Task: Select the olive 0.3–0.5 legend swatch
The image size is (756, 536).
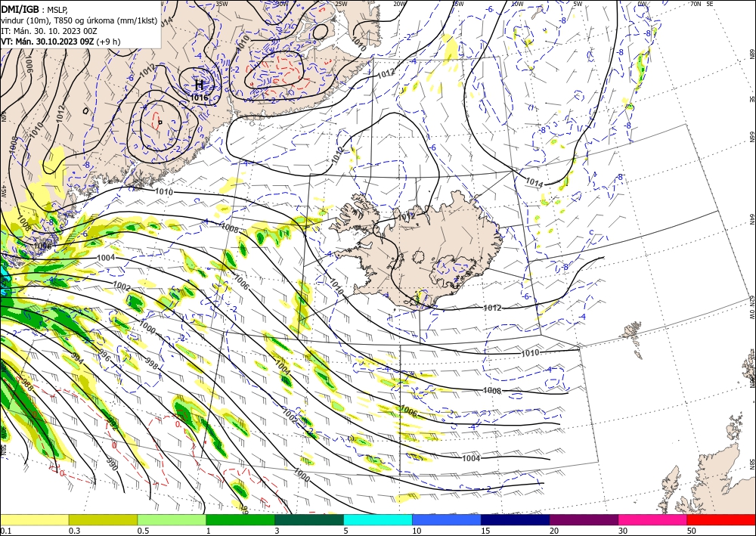Action: click(103, 519)
